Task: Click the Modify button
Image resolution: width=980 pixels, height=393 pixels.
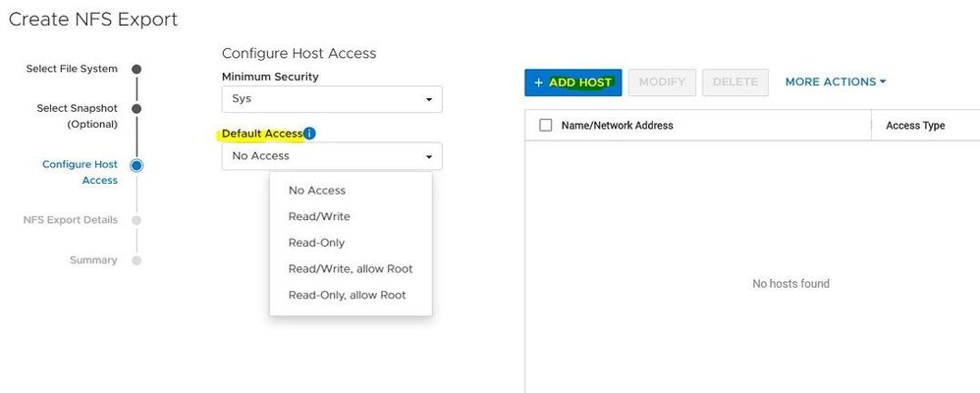Action: pyautogui.click(x=662, y=83)
